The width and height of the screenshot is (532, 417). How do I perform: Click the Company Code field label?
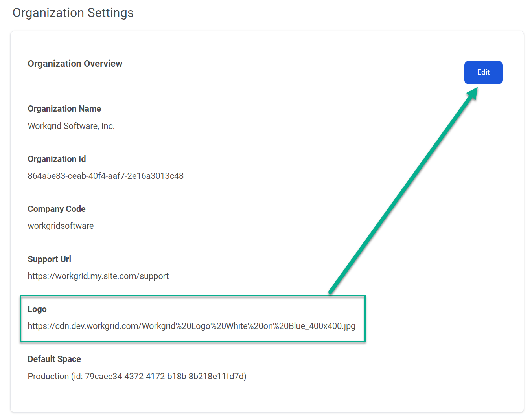click(x=56, y=209)
